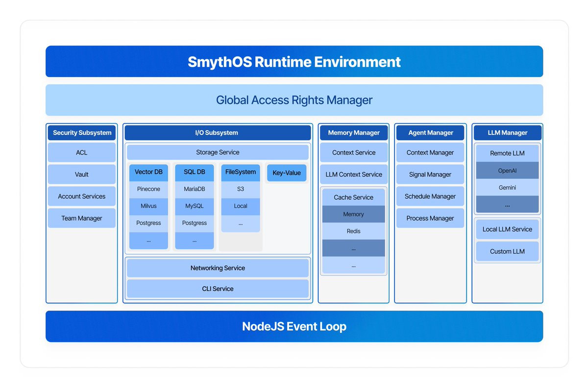This screenshot has width=588, height=391.
Task: Click the Security Subsystem header
Action: point(82,132)
